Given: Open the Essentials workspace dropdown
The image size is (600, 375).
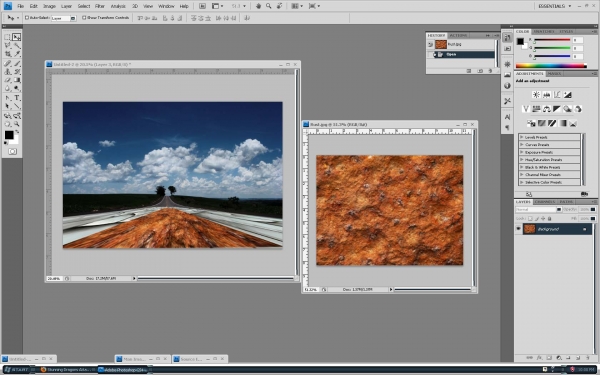Looking at the screenshot, I should coord(555,6).
